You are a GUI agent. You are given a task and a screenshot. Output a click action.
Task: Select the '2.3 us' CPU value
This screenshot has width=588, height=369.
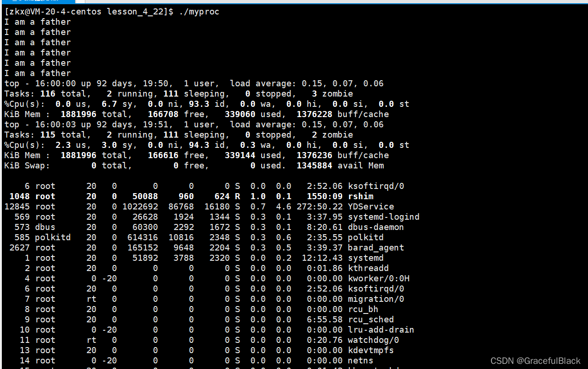pos(74,145)
